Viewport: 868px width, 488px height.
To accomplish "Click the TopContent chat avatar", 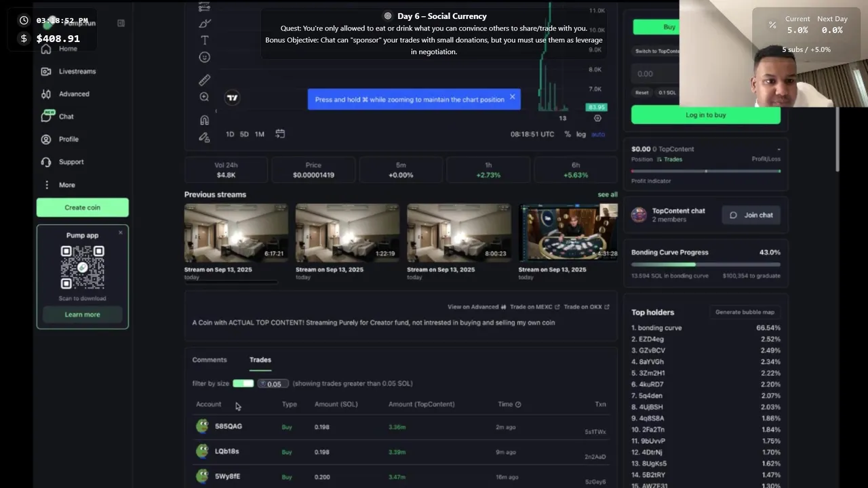I will (639, 215).
